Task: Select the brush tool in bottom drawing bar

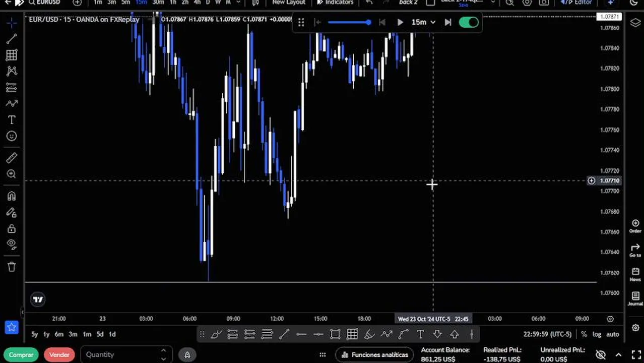Action: tap(216, 334)
